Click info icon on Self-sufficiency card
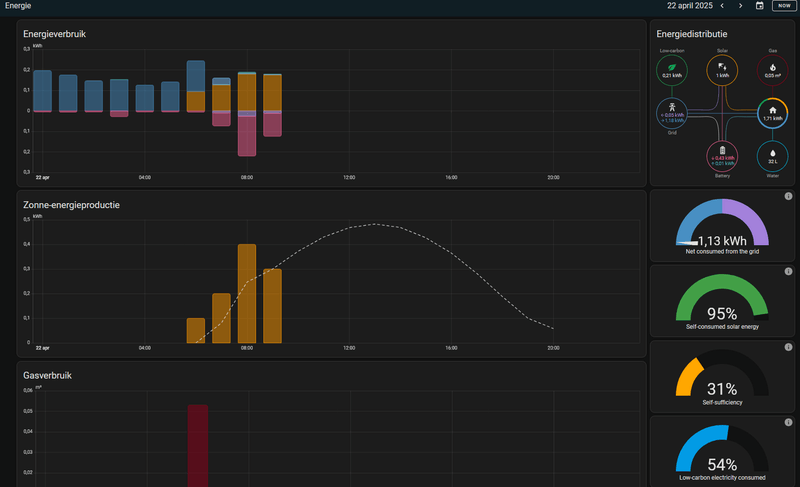 (x=788, y=346)
